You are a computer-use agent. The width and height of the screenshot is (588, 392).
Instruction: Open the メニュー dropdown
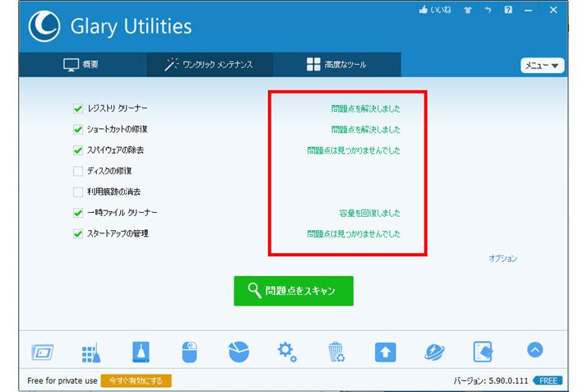coord(542,66)
